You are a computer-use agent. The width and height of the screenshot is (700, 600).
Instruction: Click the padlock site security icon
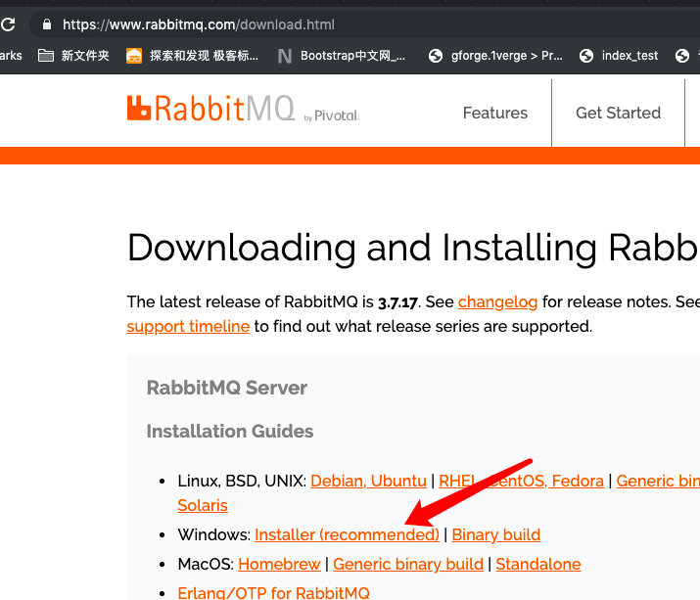tap(47, 24)
